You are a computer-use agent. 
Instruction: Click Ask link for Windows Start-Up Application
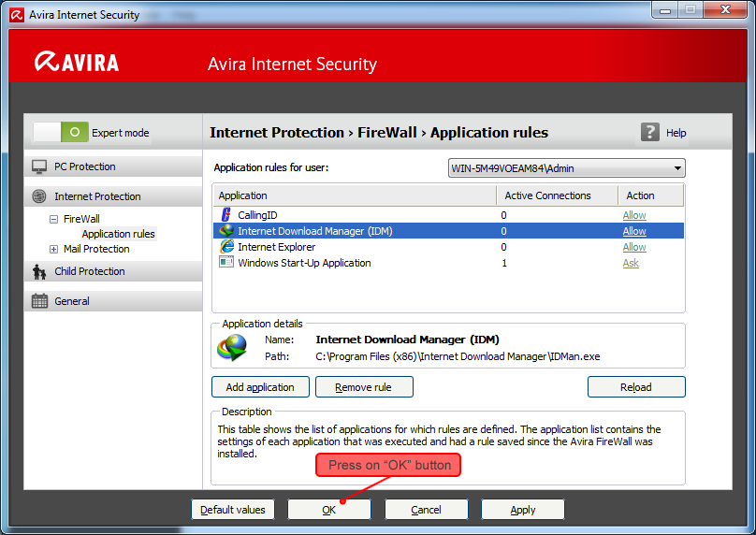pyautogui.click(x=631, y=263)
